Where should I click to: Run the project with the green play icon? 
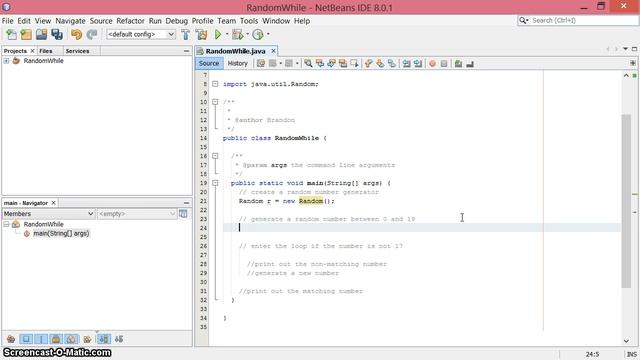click(x=218, y=35)
